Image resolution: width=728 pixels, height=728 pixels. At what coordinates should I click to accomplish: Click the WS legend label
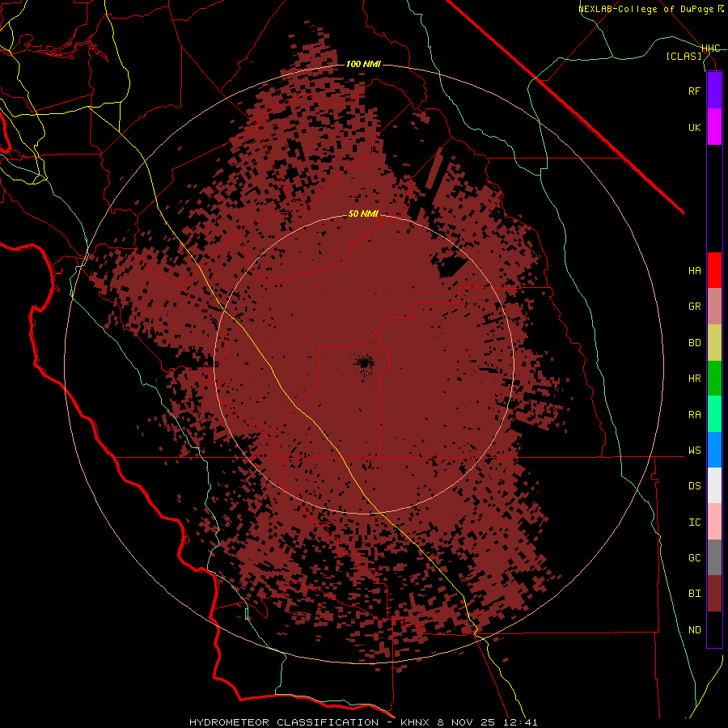pos(694,450)
